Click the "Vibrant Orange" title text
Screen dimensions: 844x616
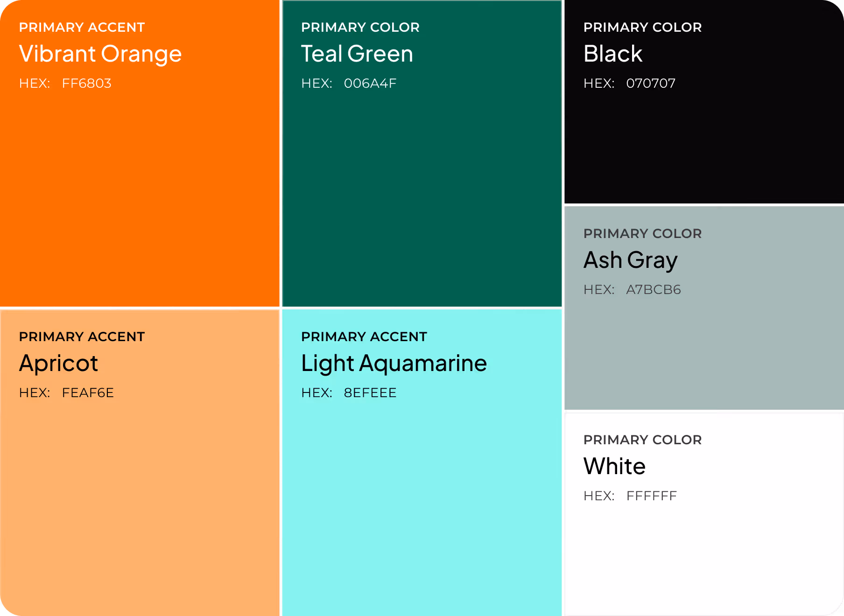[100, 54]
